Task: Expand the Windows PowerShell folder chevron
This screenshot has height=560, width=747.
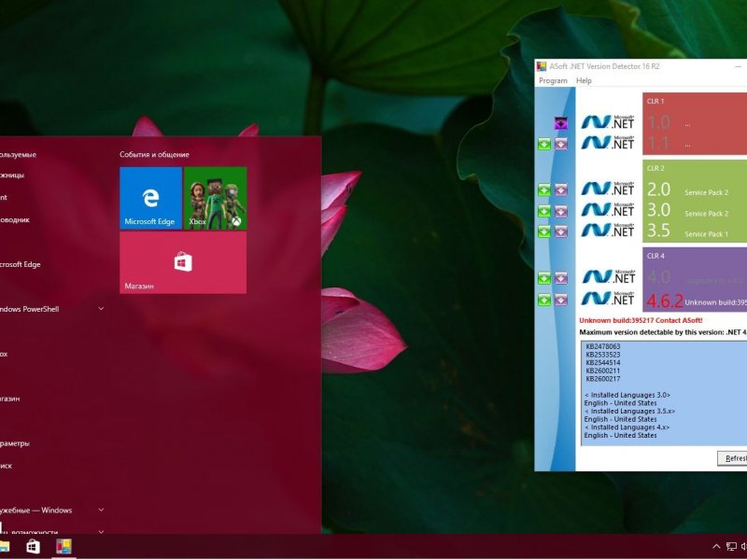Action: tap(101, 309)
